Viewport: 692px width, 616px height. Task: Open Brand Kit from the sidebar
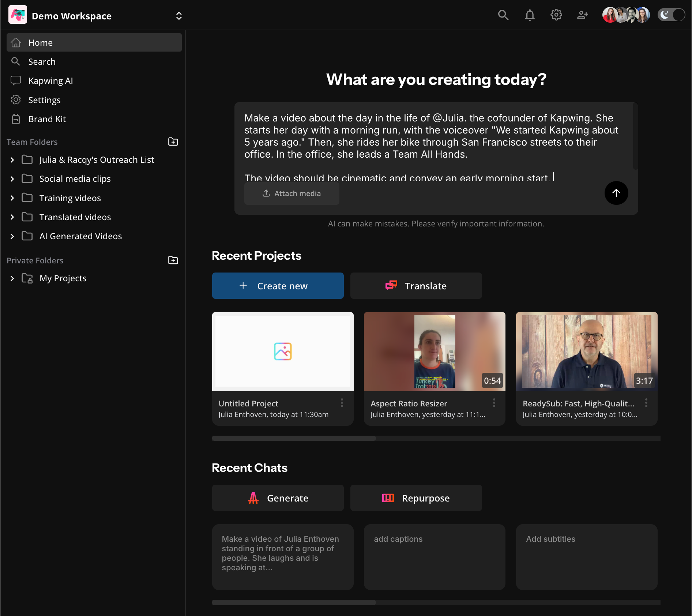pos(47,119)
